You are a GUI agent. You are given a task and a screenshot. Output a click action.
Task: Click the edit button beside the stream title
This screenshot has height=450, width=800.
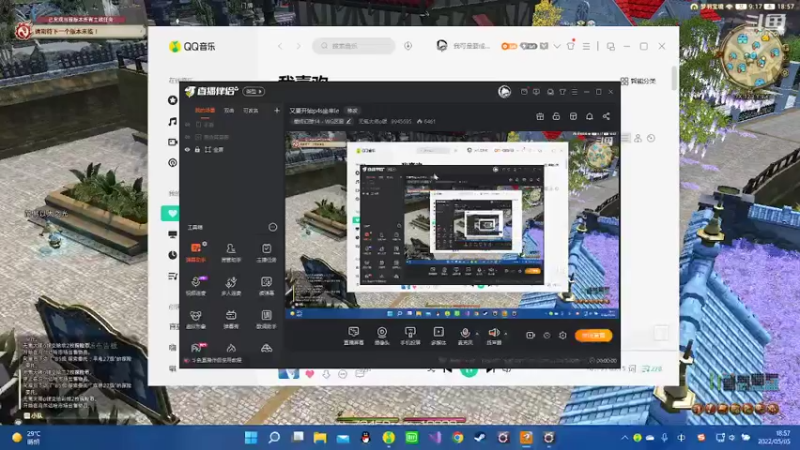tap(352, 111)
